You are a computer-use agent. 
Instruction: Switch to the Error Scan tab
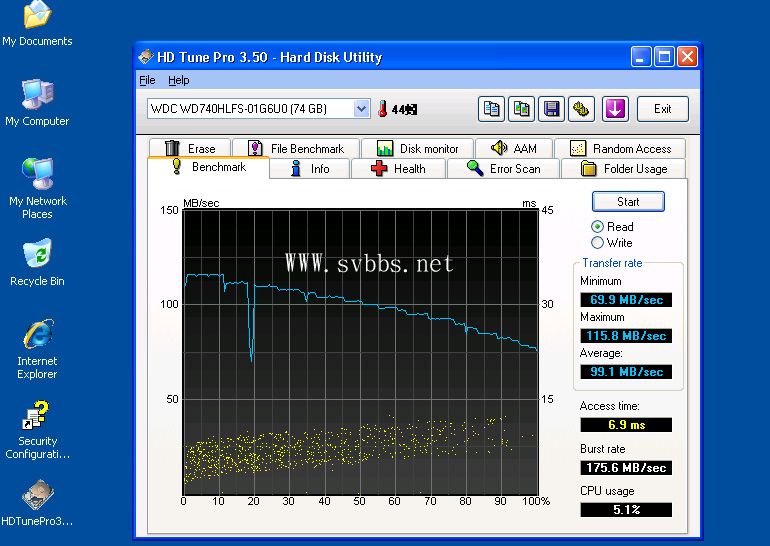pyautogui.click(x=504, y=169)
